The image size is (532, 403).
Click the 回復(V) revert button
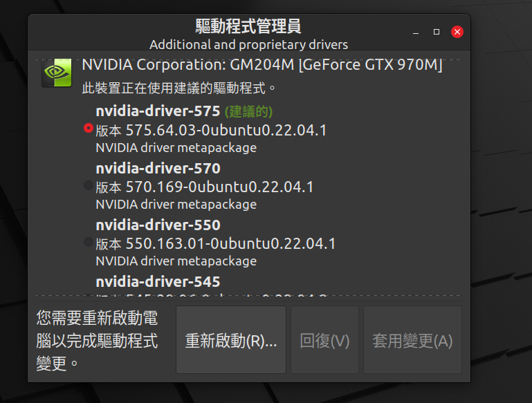[324, 340]
